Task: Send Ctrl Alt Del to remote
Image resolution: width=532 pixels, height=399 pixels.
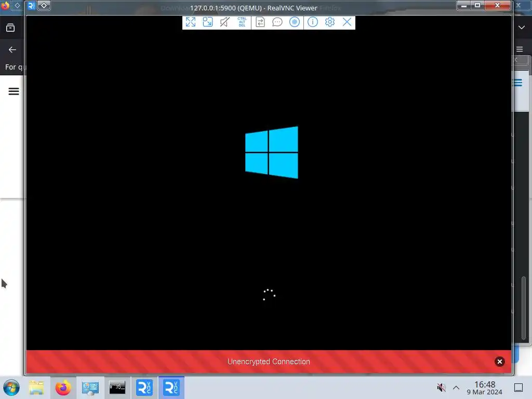Action: (x=242, y=22)
